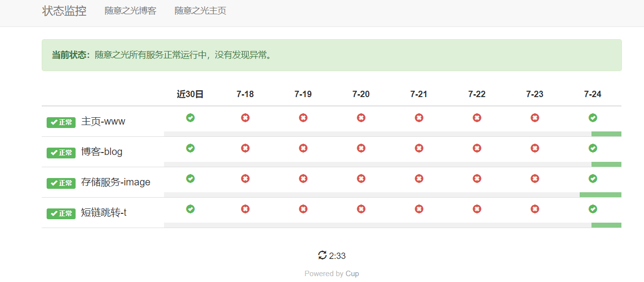The height and width of the screenshot is (282, 644).
Task: Click the 近30日 column header
Action: (x=190, y=94)
